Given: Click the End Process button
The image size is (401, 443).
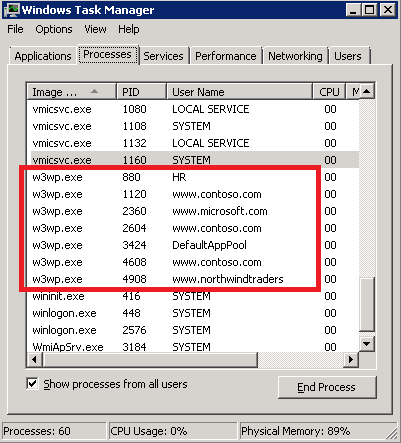Looking at the screenshot, I should tap(327, 387).
